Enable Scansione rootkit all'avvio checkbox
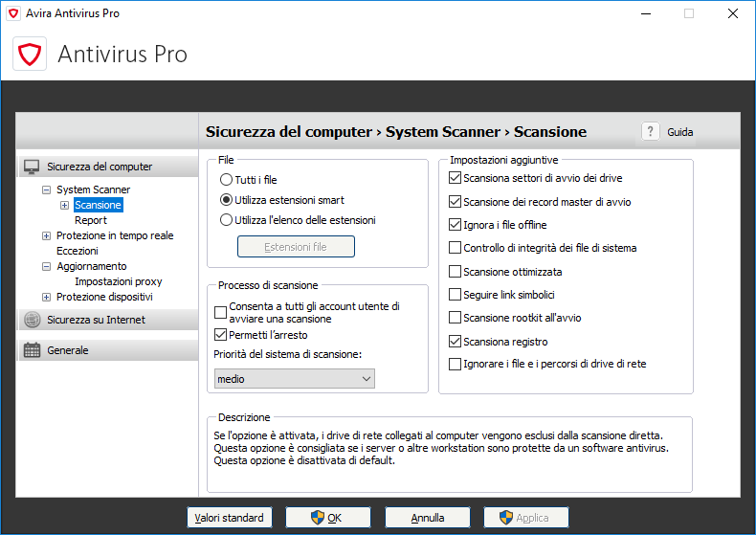The height and width of the screenshot is (535, 756). (456, 318)
